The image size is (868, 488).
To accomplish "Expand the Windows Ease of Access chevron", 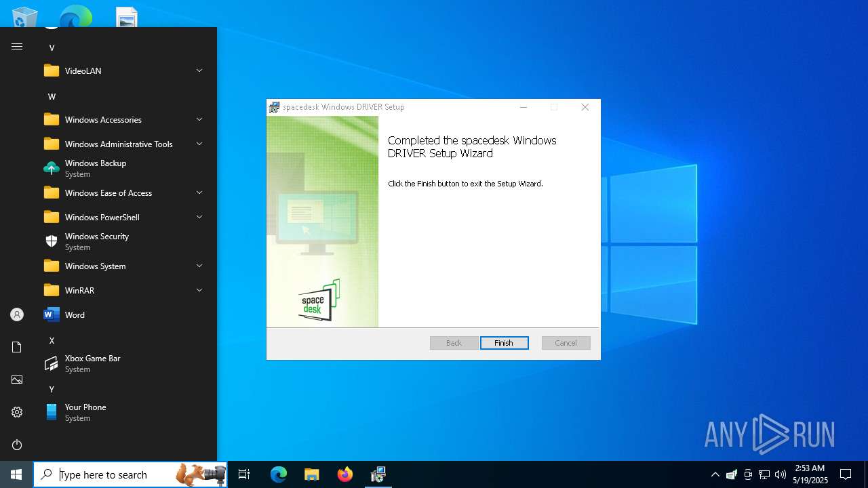I will [x=199, y=192].
